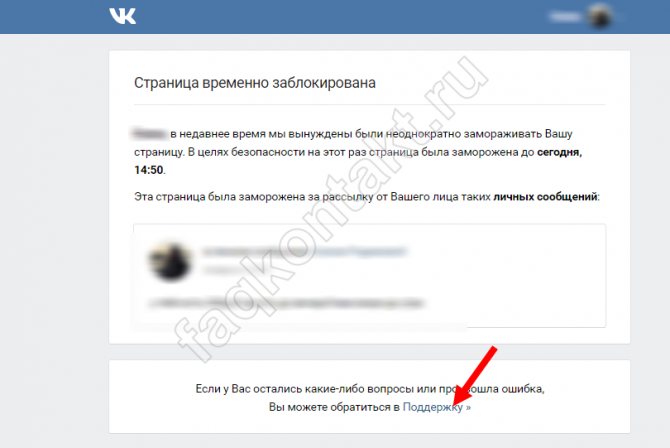The width and height of the screenshot is (670, 448).
Task: Open the profile avatar in the top bar
Action: click(600, 16)
